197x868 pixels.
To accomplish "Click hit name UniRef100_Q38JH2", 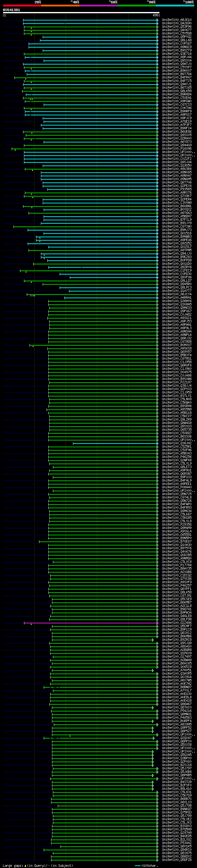I will 177,443.
